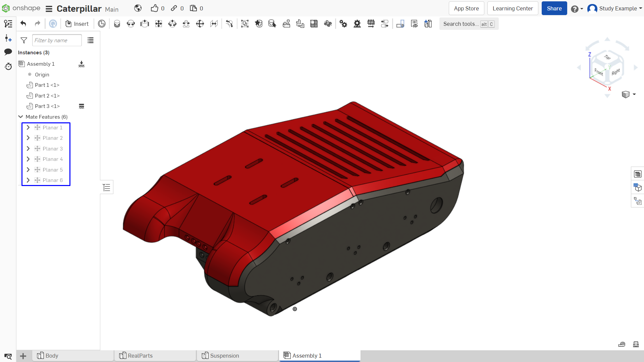
Task: Open the Study Example user menu
Action: tap(614, 8)
